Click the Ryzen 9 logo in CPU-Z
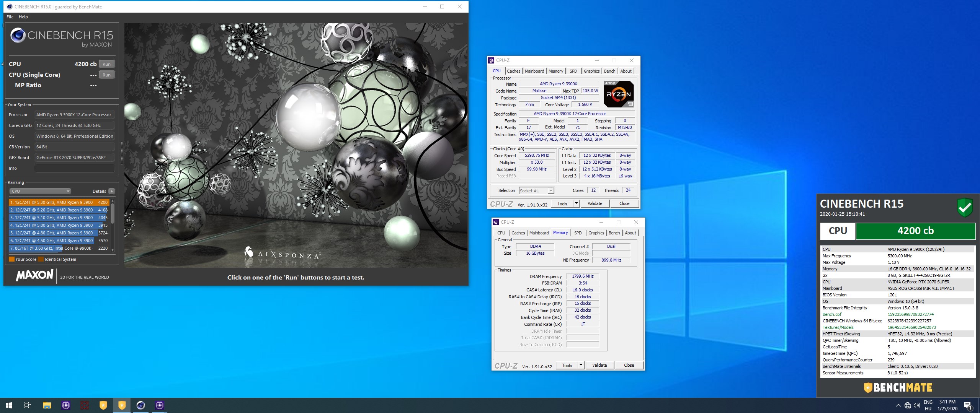Image resolution: width=980 pixels, height=413 pixels. (619, 94)
